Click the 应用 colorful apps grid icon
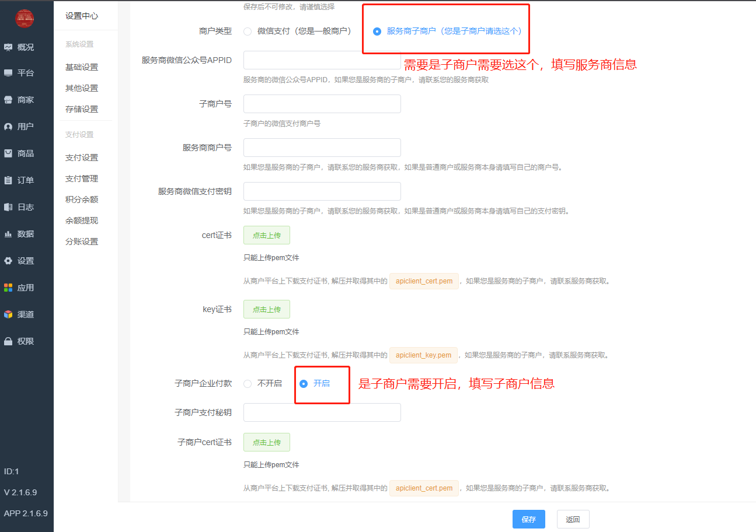The image size is (756, 532). coord(8,288)
